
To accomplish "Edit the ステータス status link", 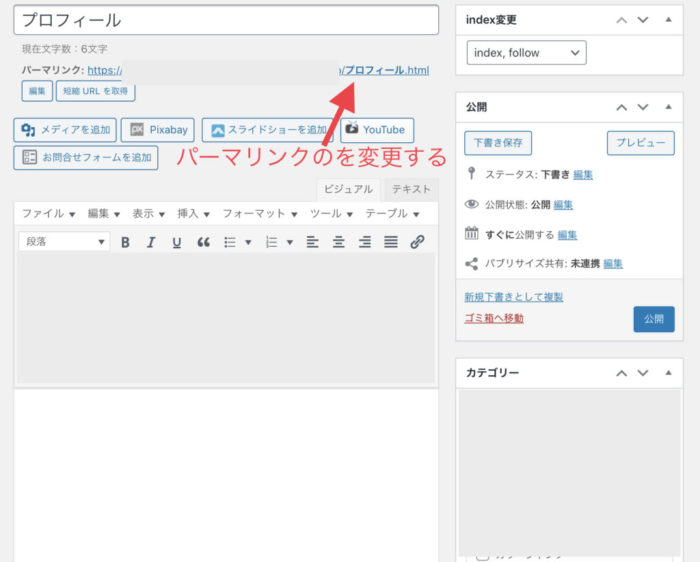I will [x=583, y=175].
